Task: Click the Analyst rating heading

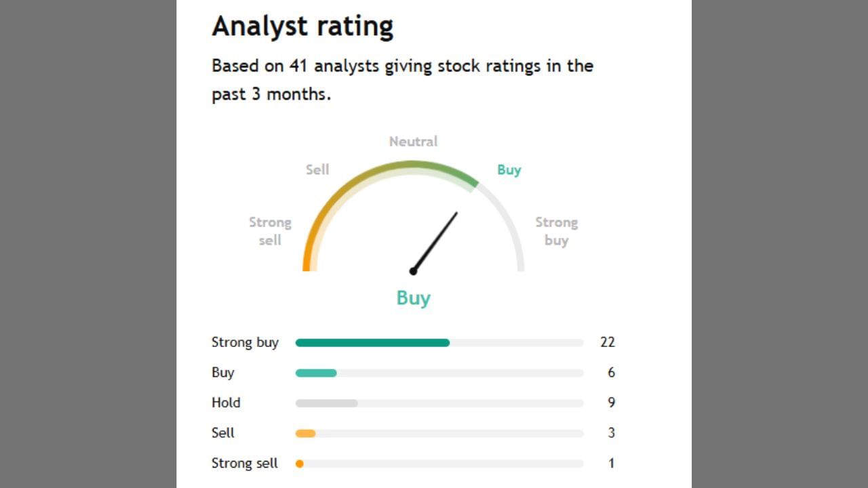Action: [x=302, y=26]
